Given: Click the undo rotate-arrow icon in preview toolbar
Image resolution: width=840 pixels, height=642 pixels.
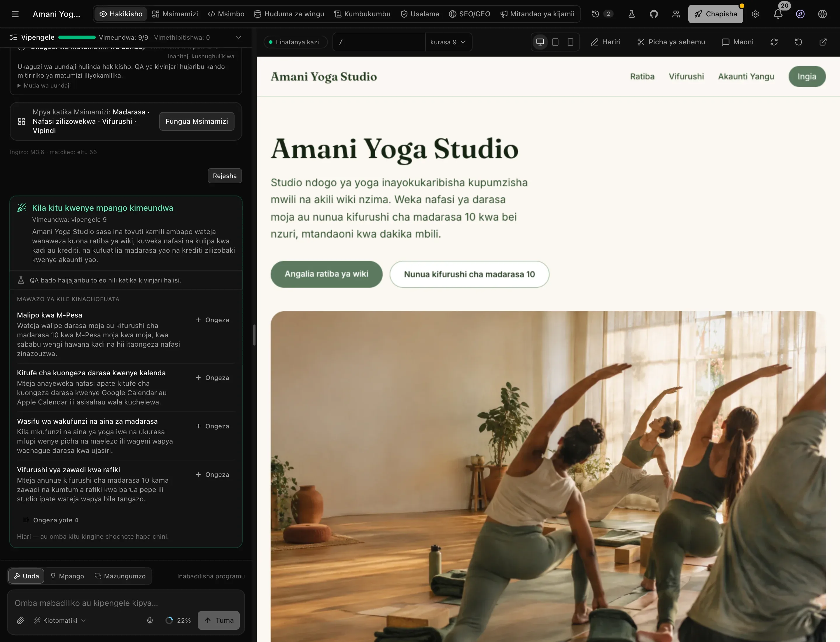Looking at the screenshot, I should click(x=798, y=42).
